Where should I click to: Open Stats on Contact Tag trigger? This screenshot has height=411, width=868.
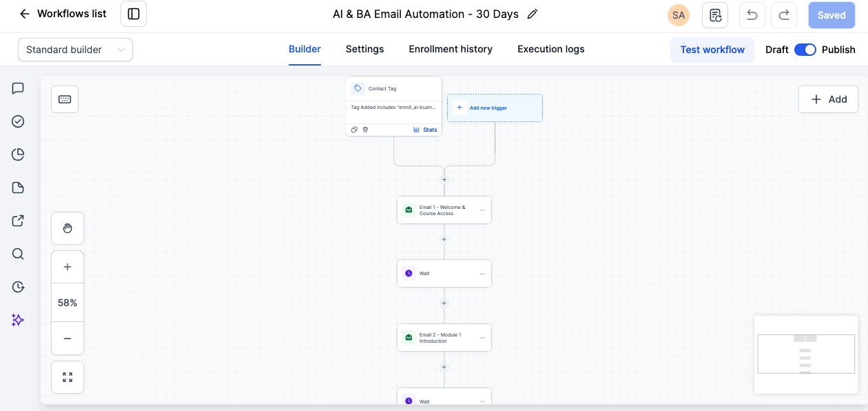(425, 130)
